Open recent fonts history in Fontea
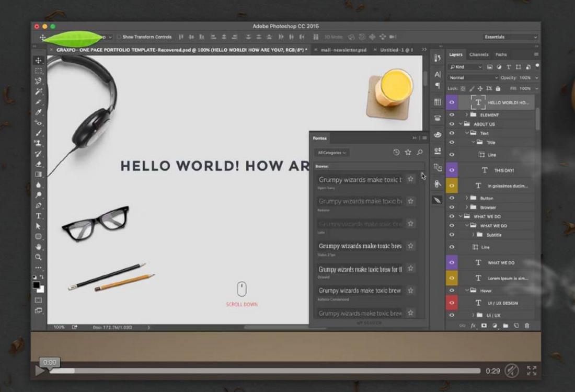Image resolution: width=575 pixels, height=392 pixels. coord(396,153)
